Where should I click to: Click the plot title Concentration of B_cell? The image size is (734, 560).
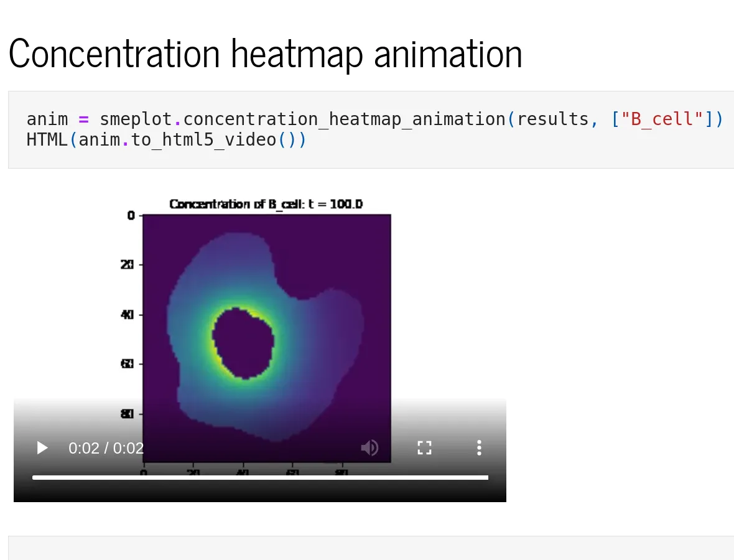click(266, 204)
